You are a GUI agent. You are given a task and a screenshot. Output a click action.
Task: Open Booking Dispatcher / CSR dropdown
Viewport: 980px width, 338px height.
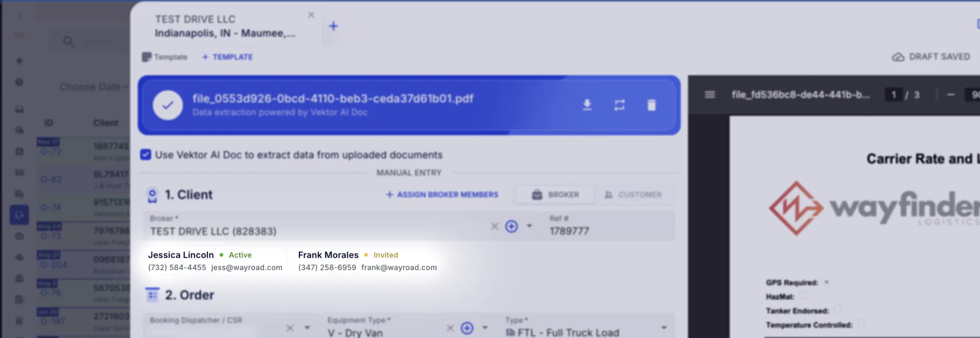[307, 328]
